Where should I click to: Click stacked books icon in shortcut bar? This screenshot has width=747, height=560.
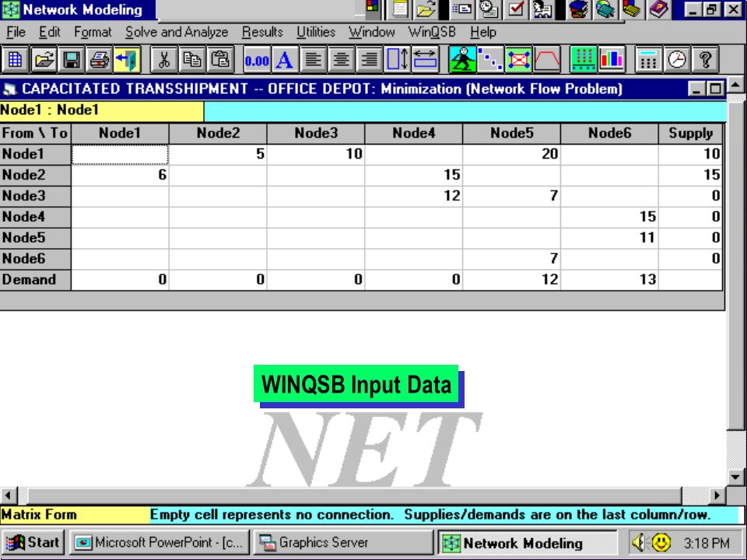(579, 9)
